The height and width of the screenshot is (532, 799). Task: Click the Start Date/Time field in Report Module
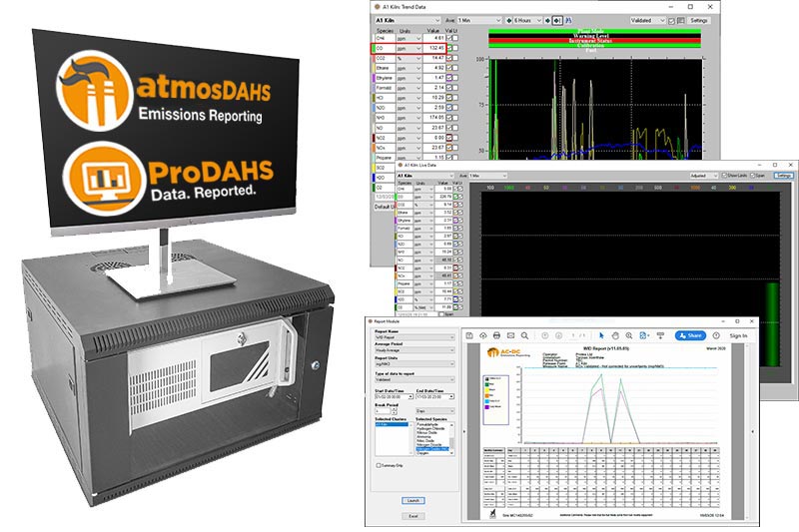click(394, 396)
